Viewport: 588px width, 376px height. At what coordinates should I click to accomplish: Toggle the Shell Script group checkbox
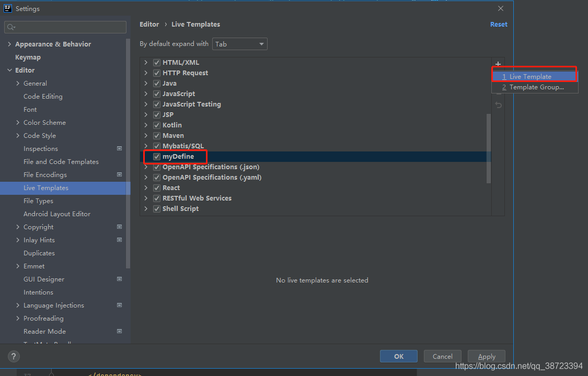tap(157, 209)
